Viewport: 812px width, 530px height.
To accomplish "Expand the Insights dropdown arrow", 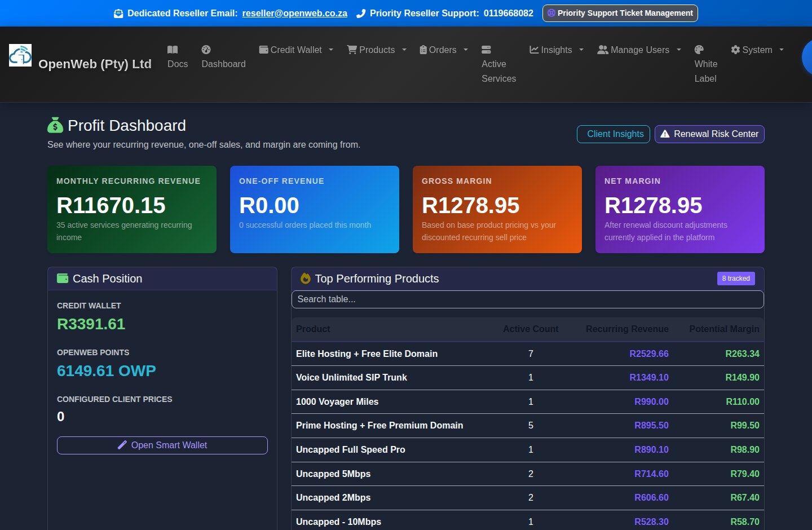I will click(581, 50).
